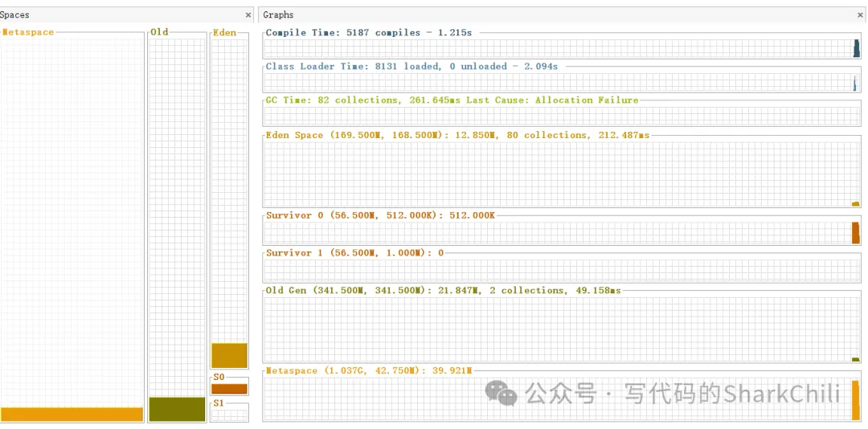The image size is (868, 429).
Task: Click the GC Time graph heading
Action: point(452,100)
